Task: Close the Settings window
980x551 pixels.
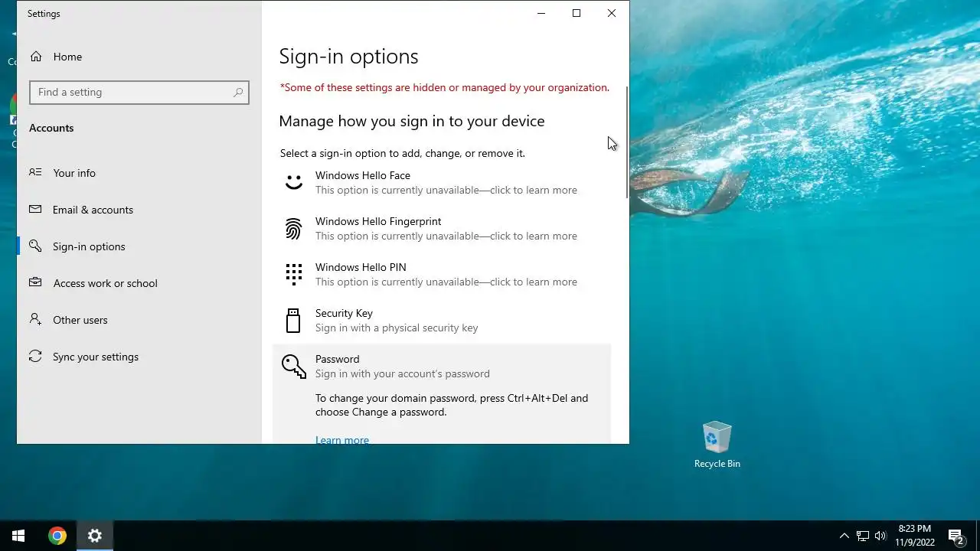Action: [612, 13]
